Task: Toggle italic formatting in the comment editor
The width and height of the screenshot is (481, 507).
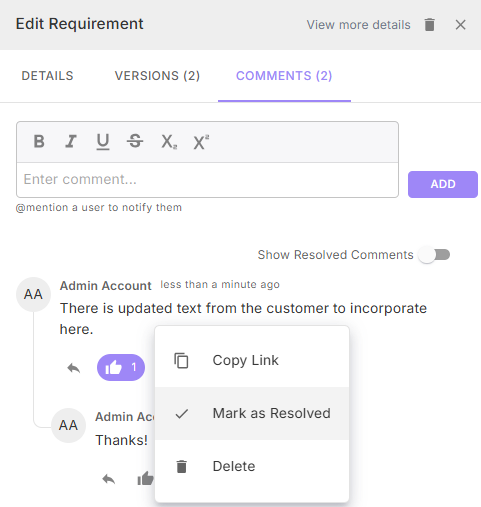Action: (71, 141)
